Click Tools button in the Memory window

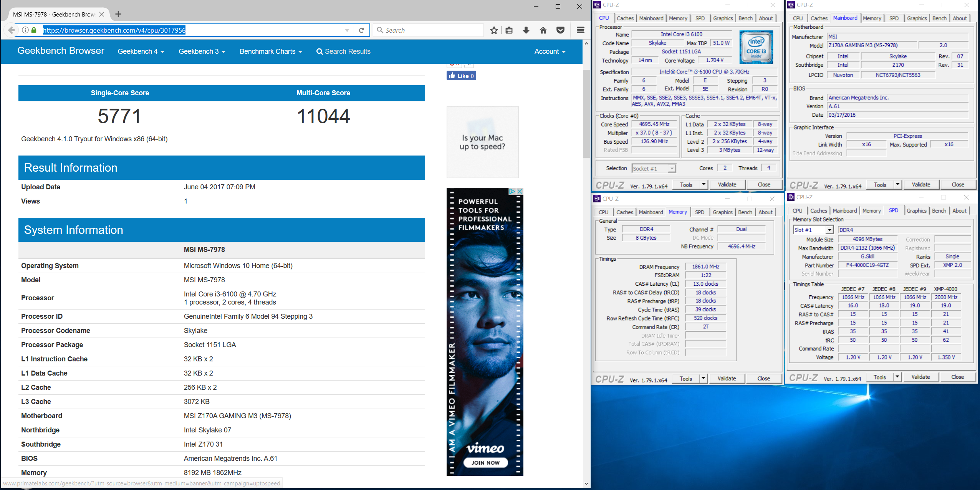pos(685,378)
